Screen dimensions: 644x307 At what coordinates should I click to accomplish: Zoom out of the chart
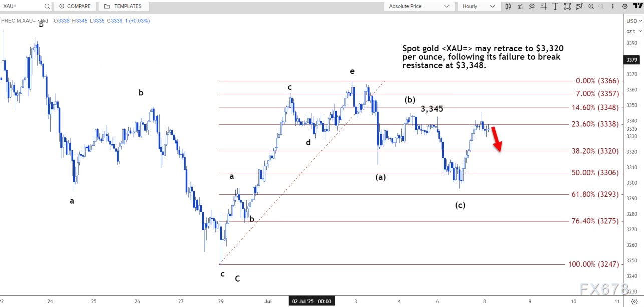[601, 6]
